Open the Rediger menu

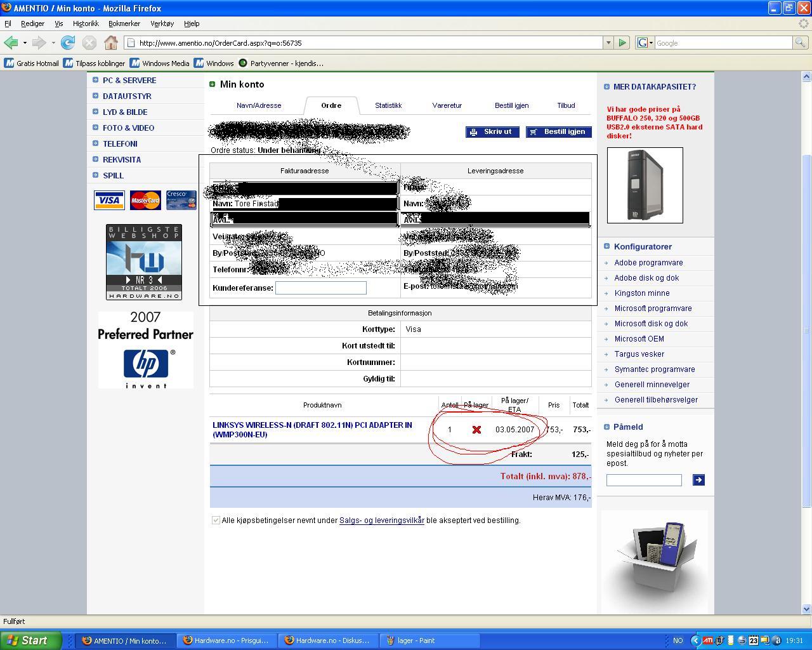pos(32,23)
